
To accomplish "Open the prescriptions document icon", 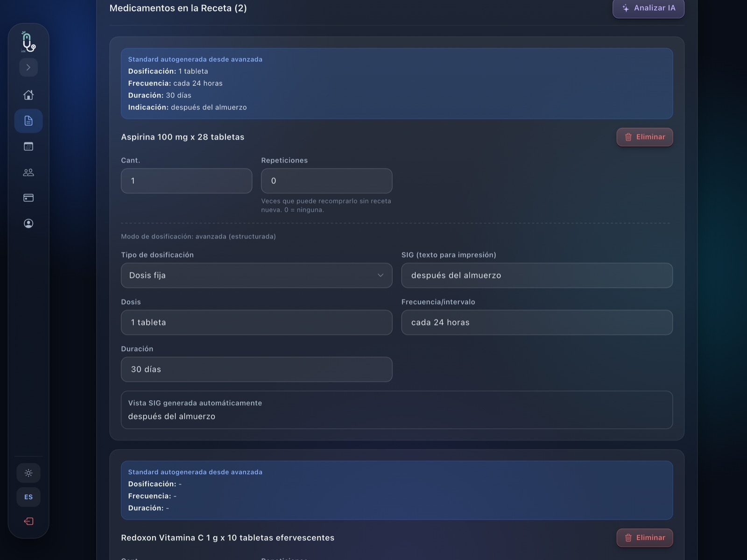I will coord(28,121).
